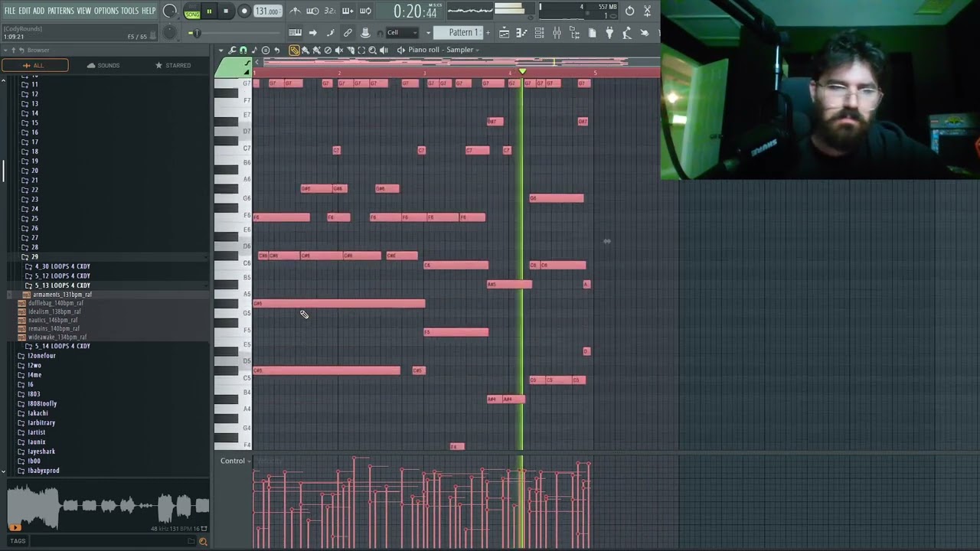Expand the 4_30 LOOPS 4 CXDY folder
Viewport: 980px width, 551px height.
[57, 266]
